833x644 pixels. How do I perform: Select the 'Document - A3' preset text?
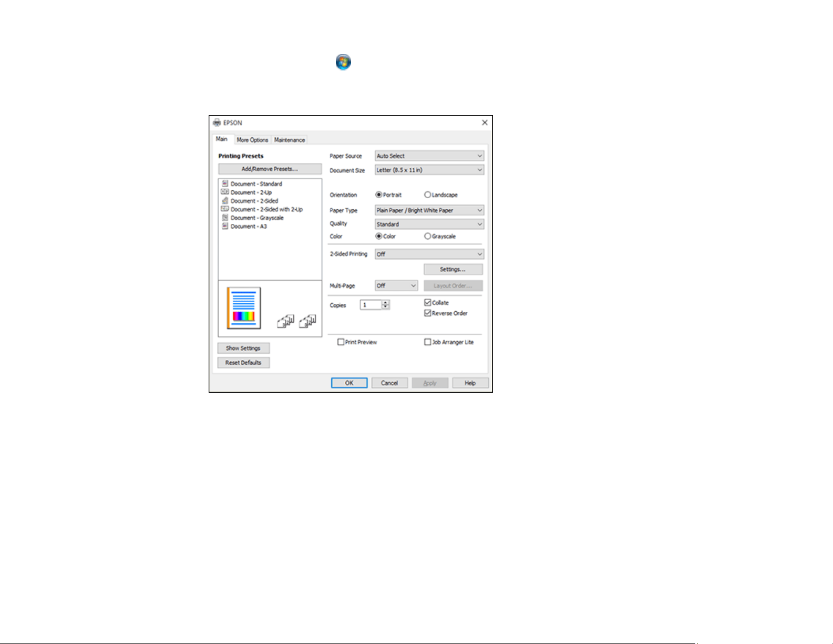pyautogui.click(x=249, y=226)
